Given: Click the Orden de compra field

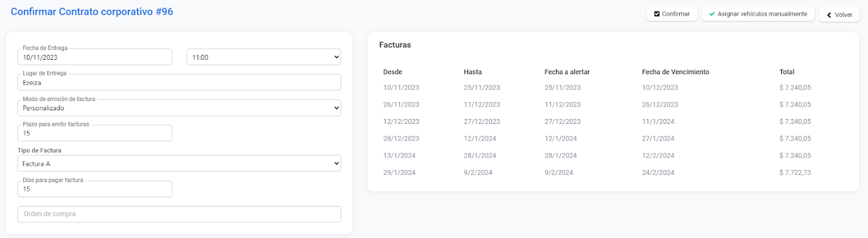Looking at the screenshot, I should click(x=179, y=214).
